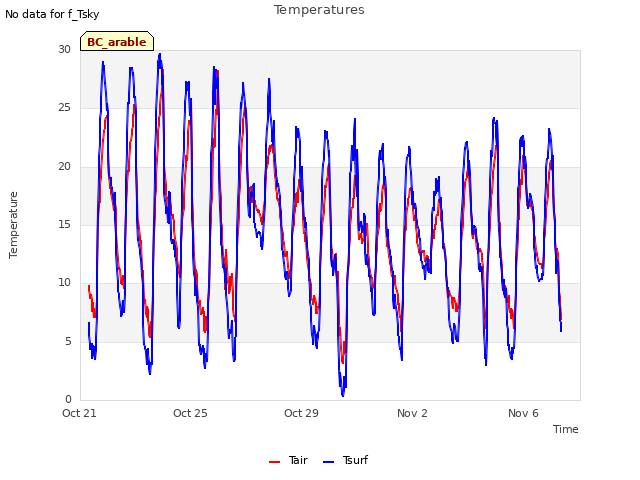Viewport: 640px width, 480px height.
Task: Click the Oct 21 x-axis tick label
Action: [79, 413]
